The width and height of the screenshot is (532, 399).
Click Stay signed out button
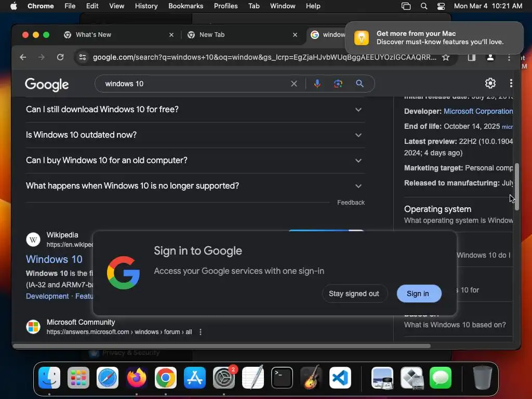pyautogui.click(x=354, y=294)
